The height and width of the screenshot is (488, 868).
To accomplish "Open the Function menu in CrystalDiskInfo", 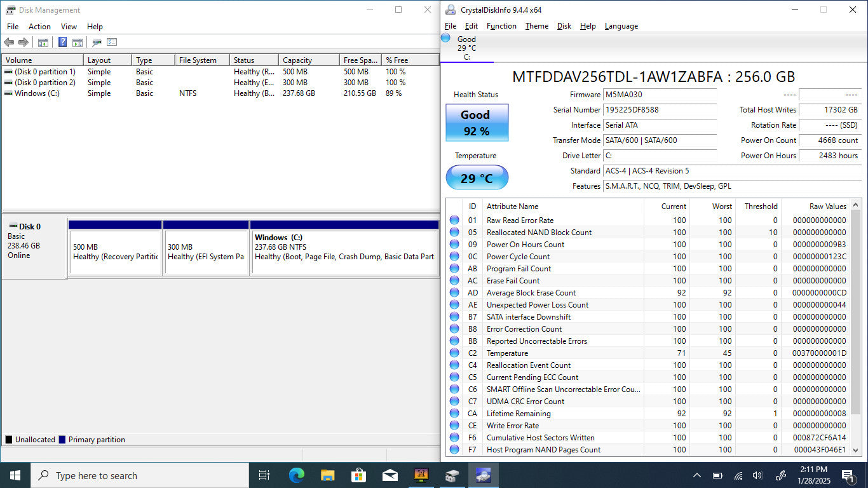I will tap(501, 26).
